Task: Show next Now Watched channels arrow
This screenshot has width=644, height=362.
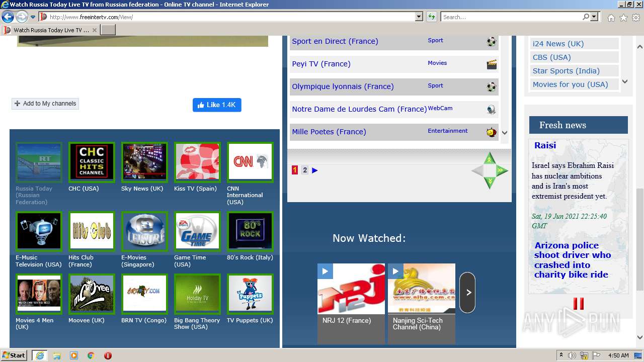Action: pos(467,292)
